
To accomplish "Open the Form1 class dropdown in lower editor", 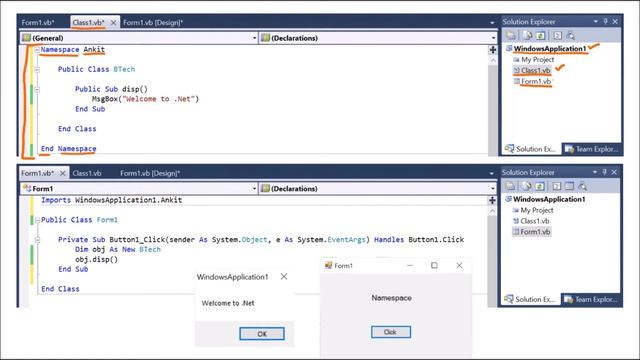I will pos(139,189).
